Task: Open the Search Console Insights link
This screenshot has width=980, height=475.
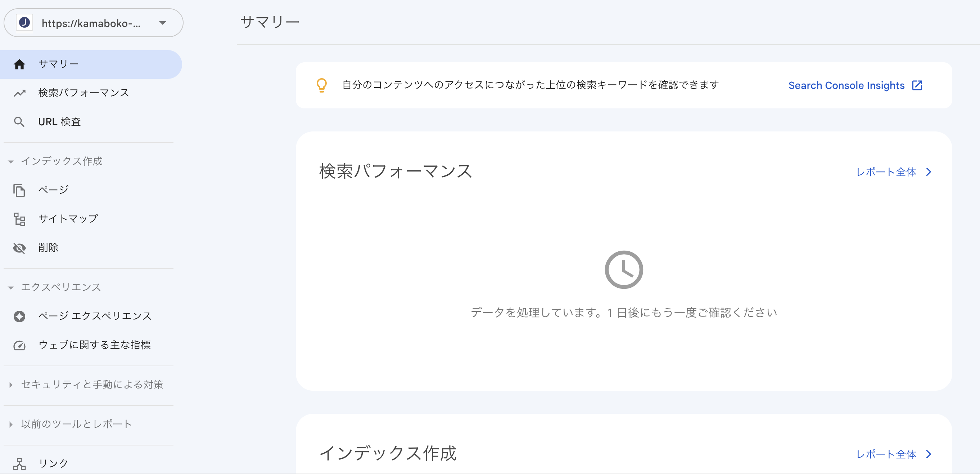Action: click(x=855, y=85)
